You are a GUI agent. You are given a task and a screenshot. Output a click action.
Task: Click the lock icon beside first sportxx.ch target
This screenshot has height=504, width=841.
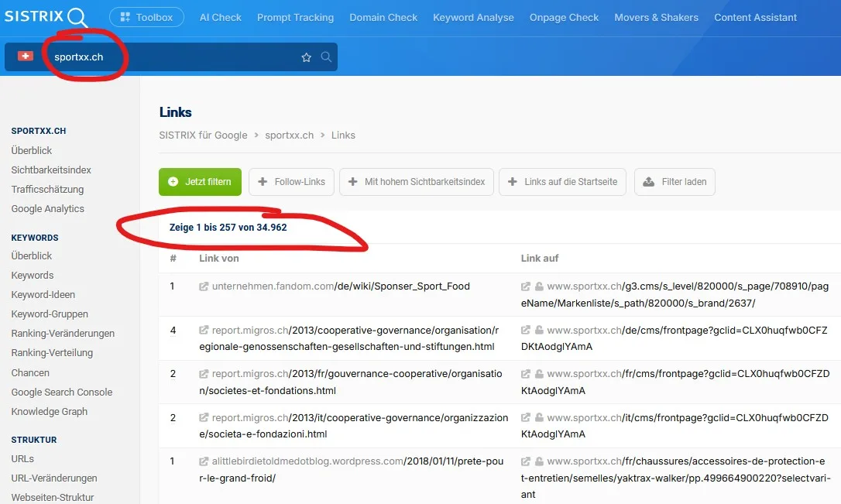click(x=538, y=286)
